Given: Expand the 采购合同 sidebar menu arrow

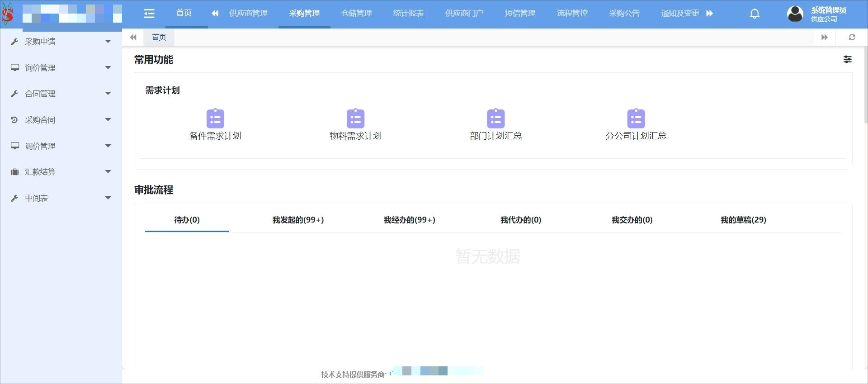Looking at the screenshot, I should pos(108,120).
